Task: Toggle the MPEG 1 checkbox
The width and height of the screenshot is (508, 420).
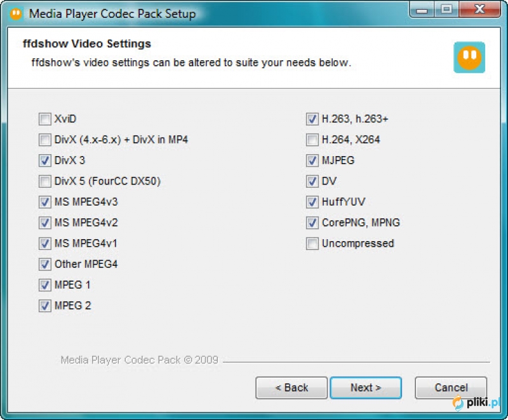Action: 44,285
